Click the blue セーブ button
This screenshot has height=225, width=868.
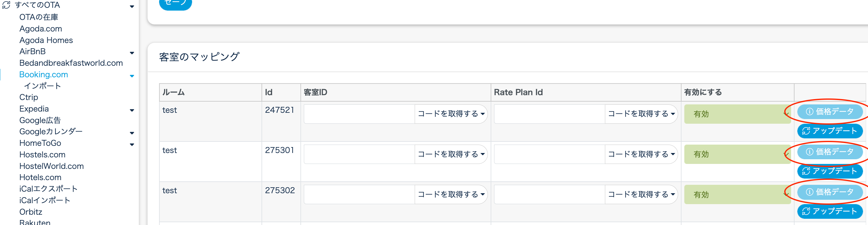[x=175, y=3]
